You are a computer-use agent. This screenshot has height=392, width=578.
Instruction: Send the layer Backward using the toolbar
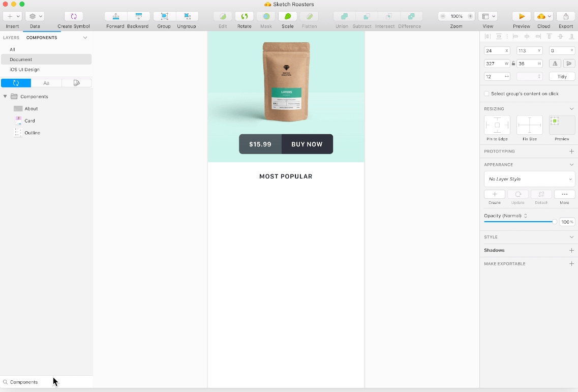click(138, 16)
